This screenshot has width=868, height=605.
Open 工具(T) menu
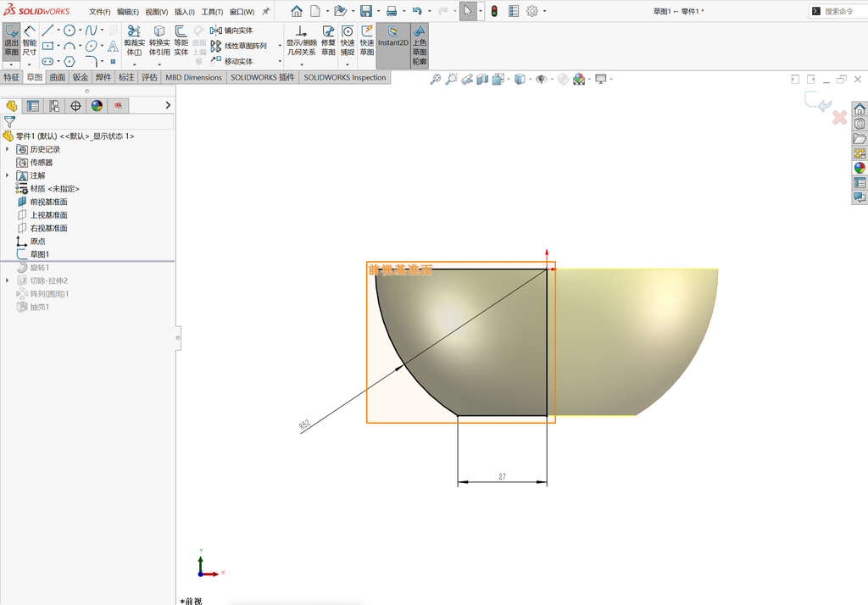coord(212,12)
